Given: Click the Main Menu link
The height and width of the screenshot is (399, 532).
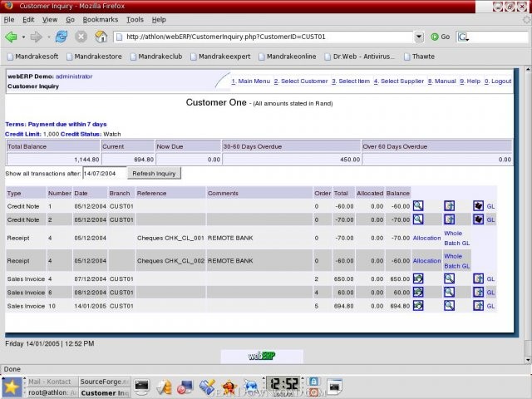Looking at the screenshot, I should 251,81.
